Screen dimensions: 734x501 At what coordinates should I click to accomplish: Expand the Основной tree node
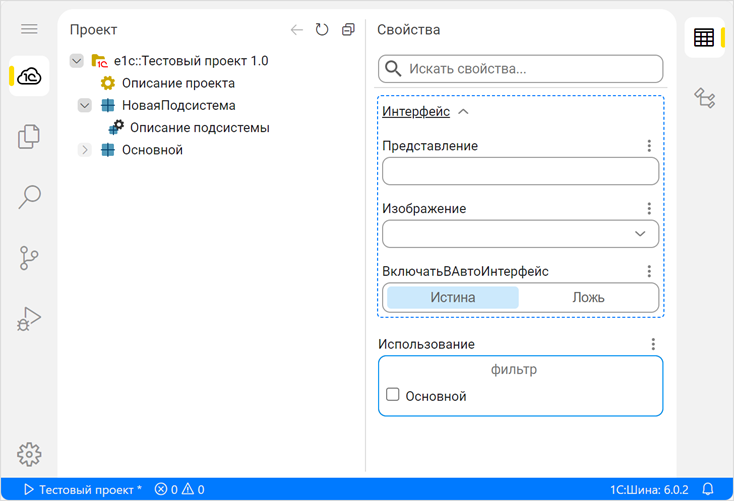(85, 150)
